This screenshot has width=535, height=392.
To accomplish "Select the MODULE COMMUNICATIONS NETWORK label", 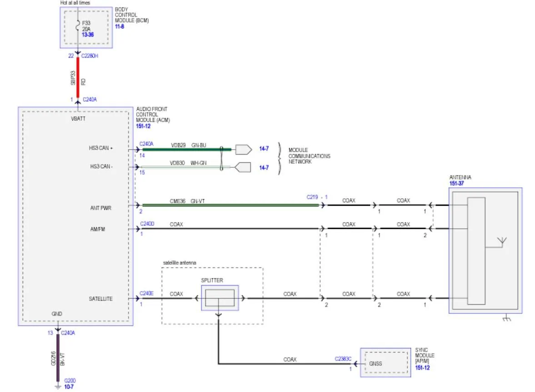I will (310, 156).
